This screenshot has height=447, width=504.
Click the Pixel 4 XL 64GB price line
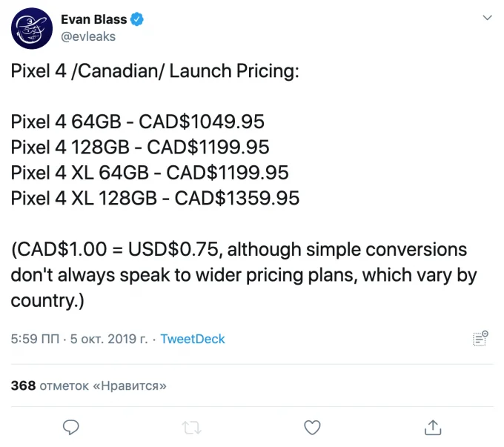tap(150, 173)
